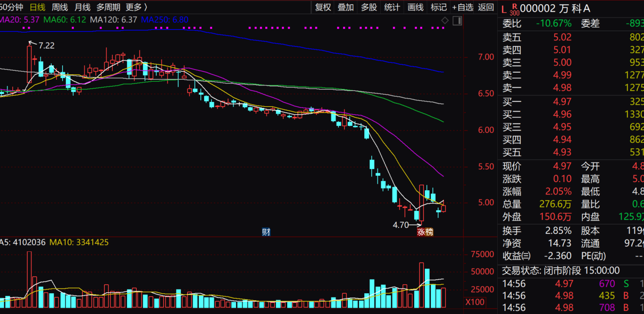Viewport: 644px width, 314px height.
Task: Toggle the 画线 drawing tools
Action: coord(415,7)
